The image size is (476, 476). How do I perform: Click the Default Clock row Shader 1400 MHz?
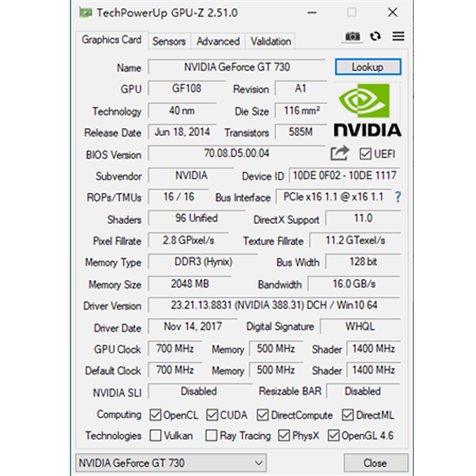click(373, 370)
